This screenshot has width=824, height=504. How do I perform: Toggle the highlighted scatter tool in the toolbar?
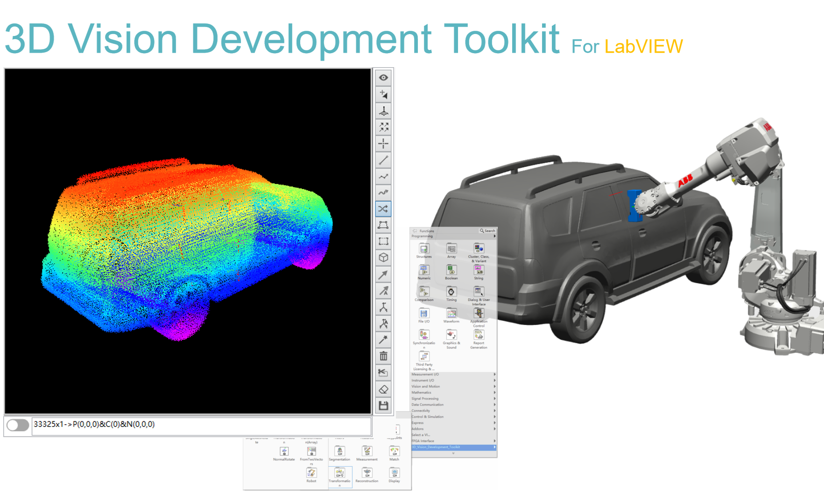[x=384, y=209]
